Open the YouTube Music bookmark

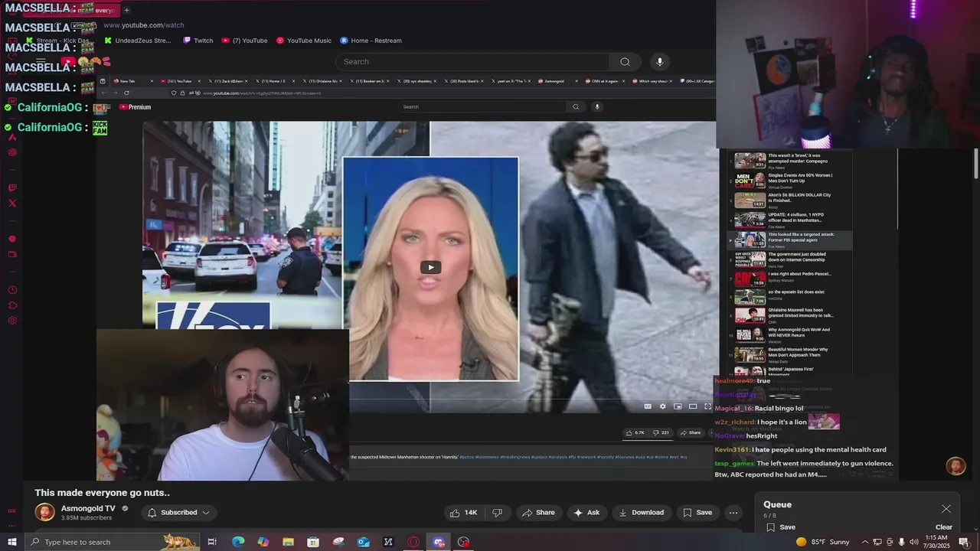(304, 41)
